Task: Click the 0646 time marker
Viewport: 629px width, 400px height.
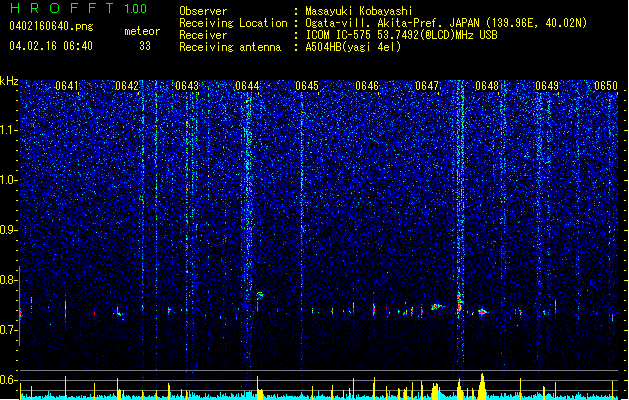Action: click(367, 86)
